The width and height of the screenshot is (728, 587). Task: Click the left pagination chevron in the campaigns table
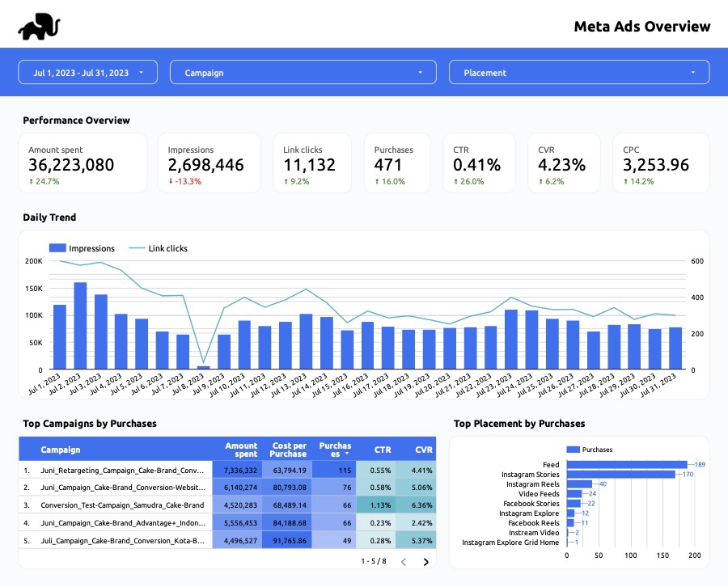(x=404, y=560)
